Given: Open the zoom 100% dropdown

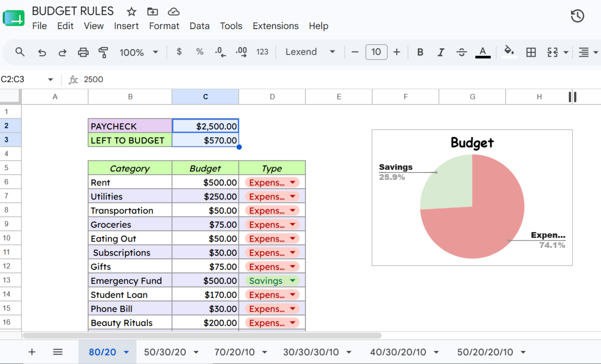Looking at the screenshot, I should pyautogui.click(x=138, y=52).
